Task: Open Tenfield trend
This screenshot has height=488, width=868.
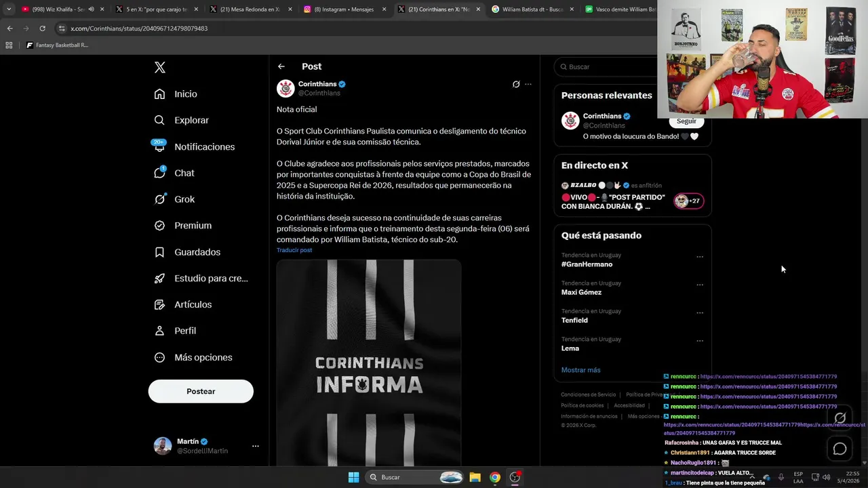Action: tap(574, 320)
